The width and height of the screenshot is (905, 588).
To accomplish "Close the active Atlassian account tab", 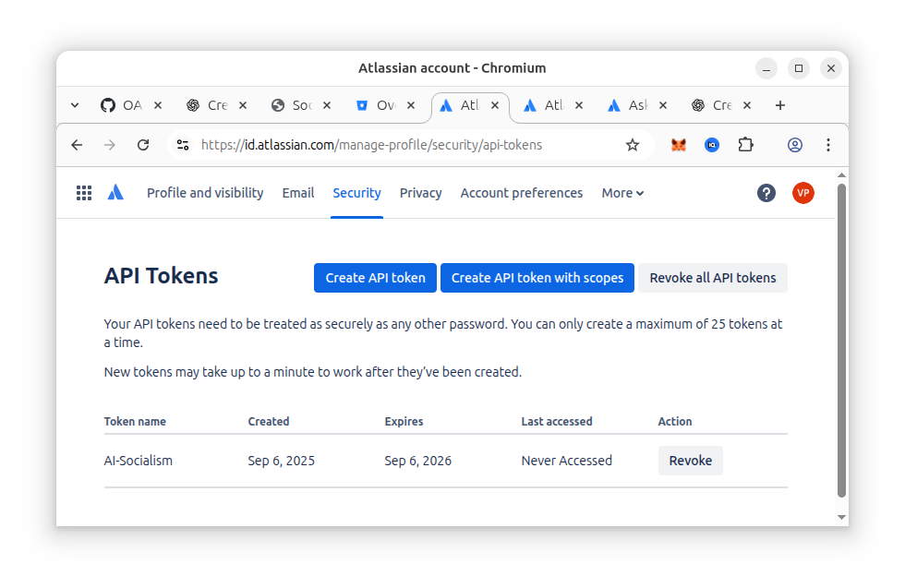I will pos(495,105).
